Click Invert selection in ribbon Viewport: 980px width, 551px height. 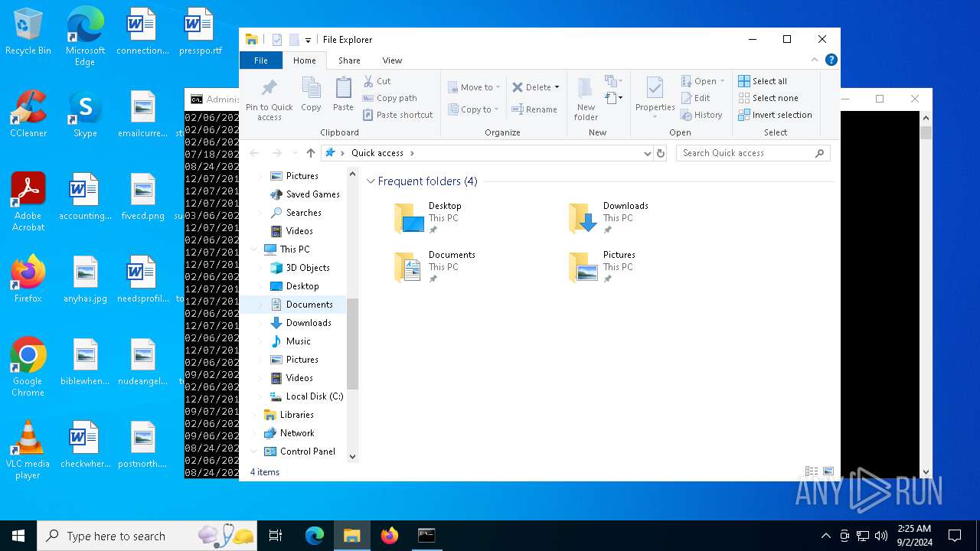click(775, 115)
